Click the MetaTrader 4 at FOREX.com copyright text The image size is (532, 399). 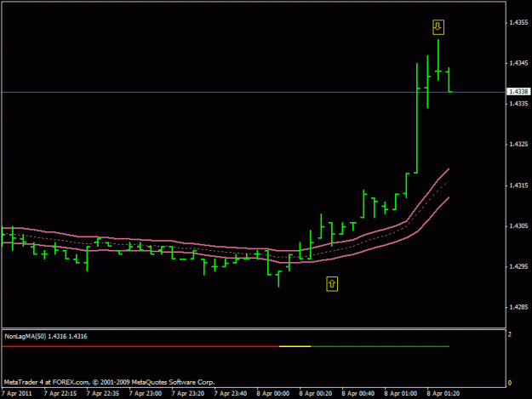coord(109,382)
